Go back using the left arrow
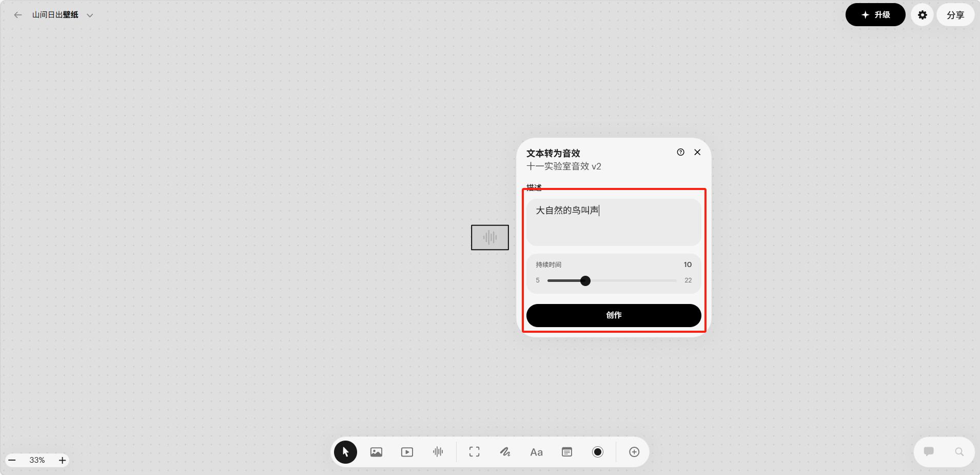The image size is (980, 475). 18,15
